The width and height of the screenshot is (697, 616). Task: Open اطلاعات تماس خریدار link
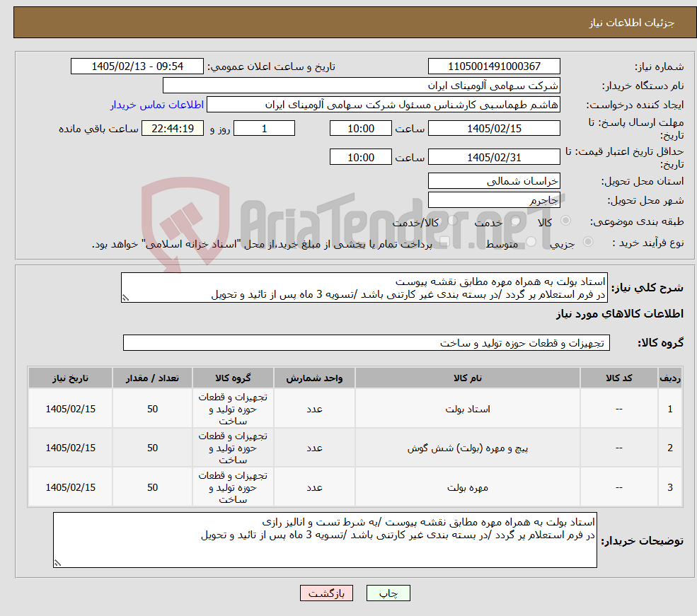coord(157,105)
